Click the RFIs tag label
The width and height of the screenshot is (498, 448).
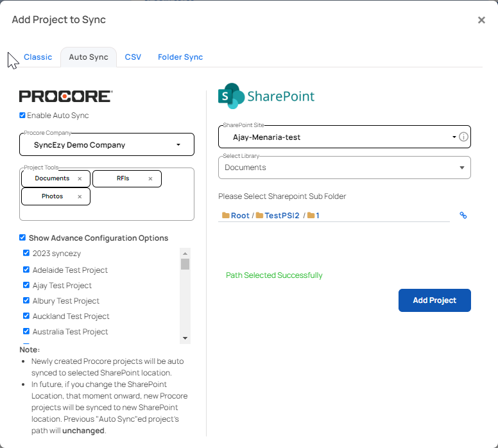click(x=123, y=178)
